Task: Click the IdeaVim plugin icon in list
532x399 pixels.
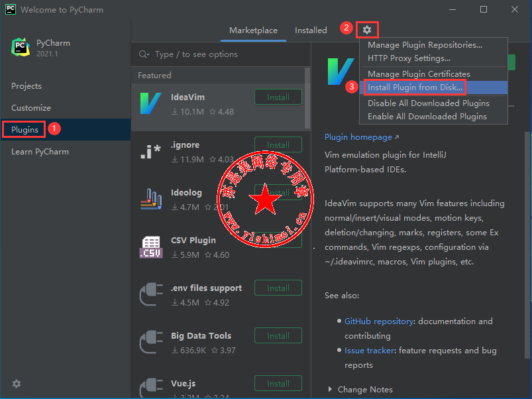Action: click(x=150, y=104)
